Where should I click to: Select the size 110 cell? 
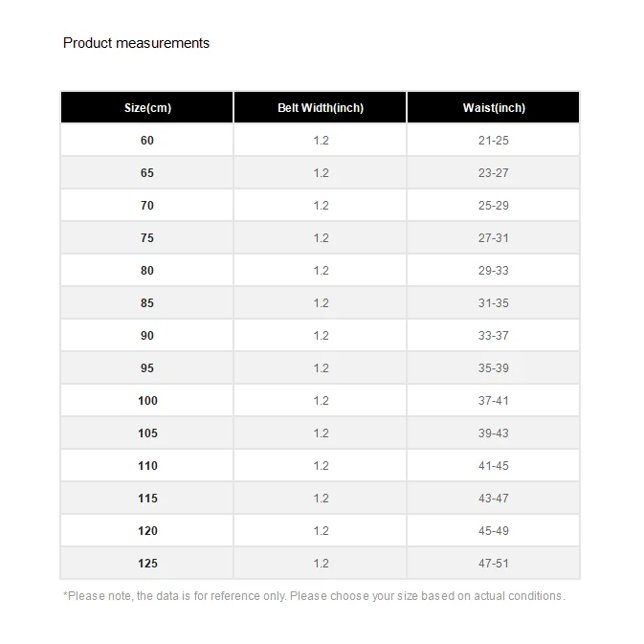tap(147, 465)
